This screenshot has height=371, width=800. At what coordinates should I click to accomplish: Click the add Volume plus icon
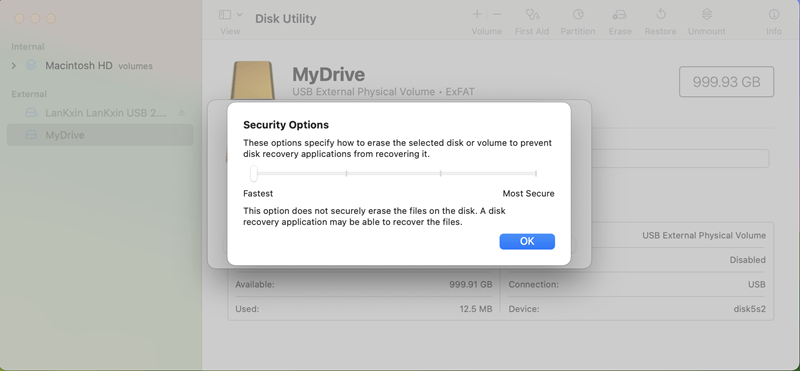coord(477,14)
